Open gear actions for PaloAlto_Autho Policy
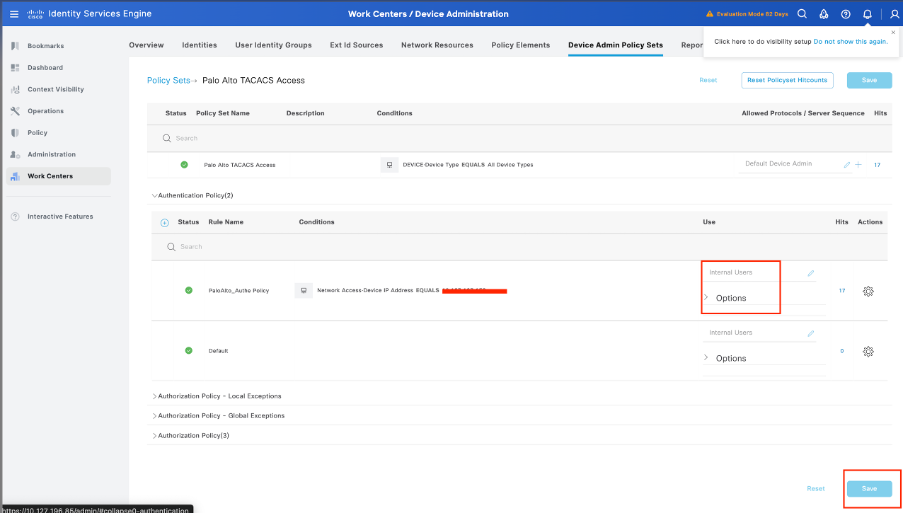904x514 pixels. [x=868, y=291]
